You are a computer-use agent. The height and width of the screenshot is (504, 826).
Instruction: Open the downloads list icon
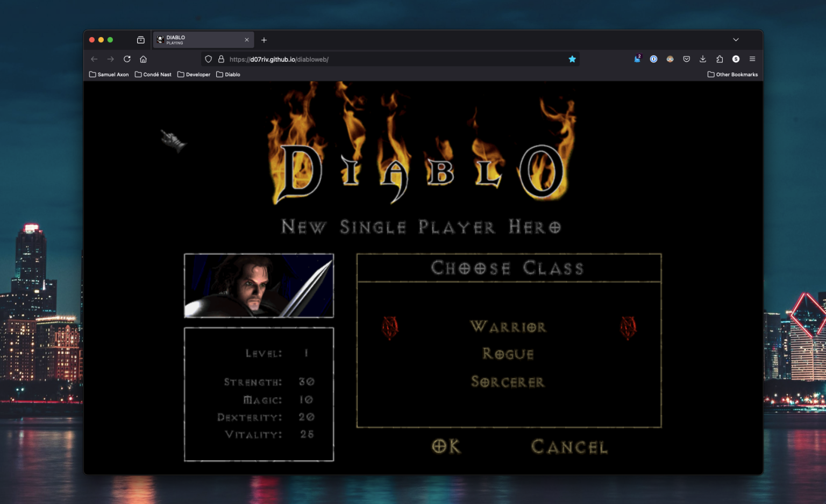click(x=703, y=59)
